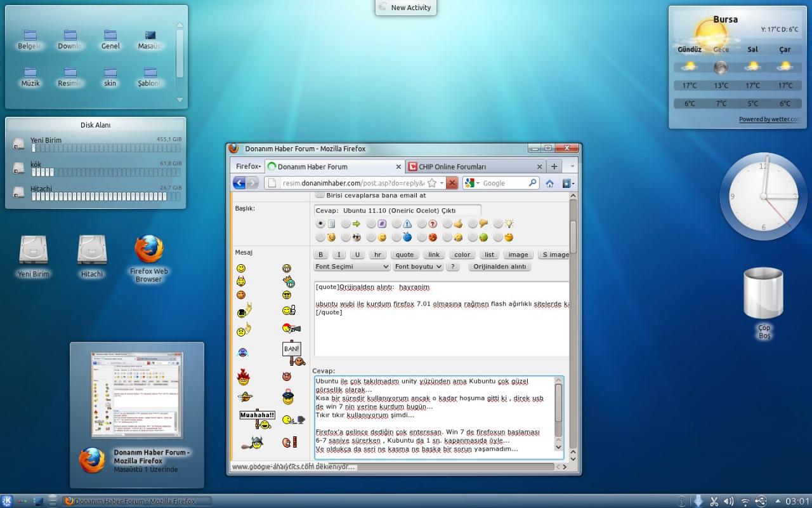Bookmark this page with the star
This screenshot has height=508, width=812.
(431, 183)
